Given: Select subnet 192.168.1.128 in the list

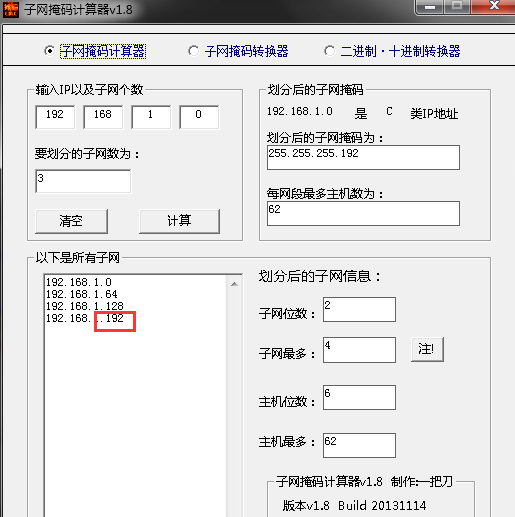Looking at the screenshot, I should tap(85, 306).
